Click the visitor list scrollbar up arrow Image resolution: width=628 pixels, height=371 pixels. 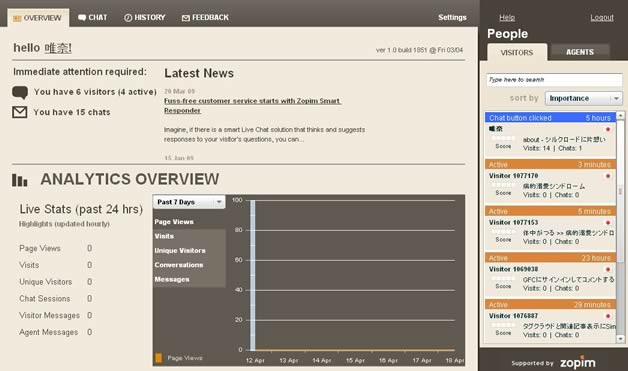point(620,116)
